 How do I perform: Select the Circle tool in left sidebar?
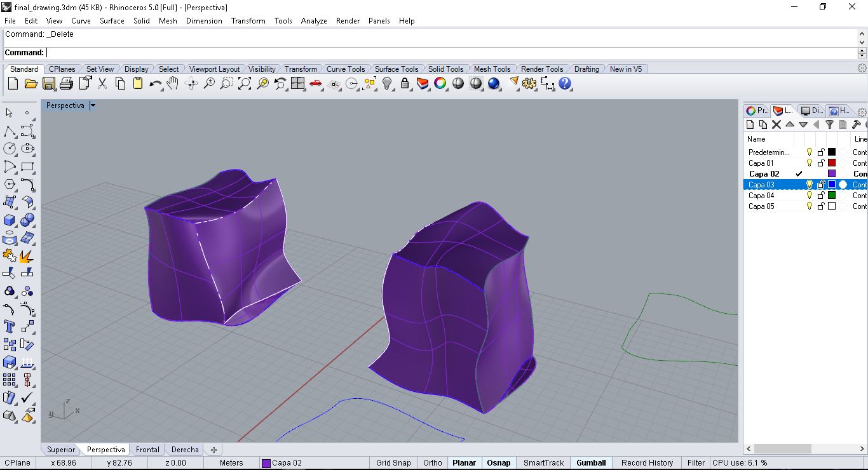[x=10, y=149]
